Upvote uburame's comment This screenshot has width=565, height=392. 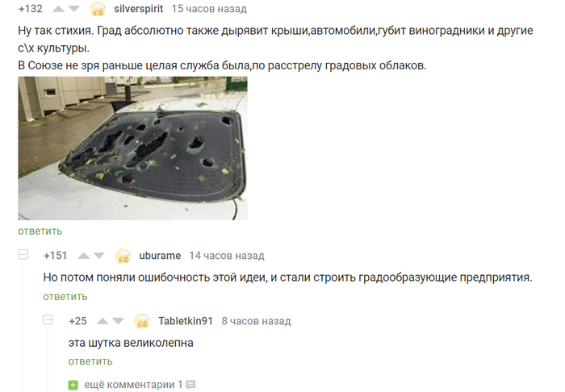point(84,256)
